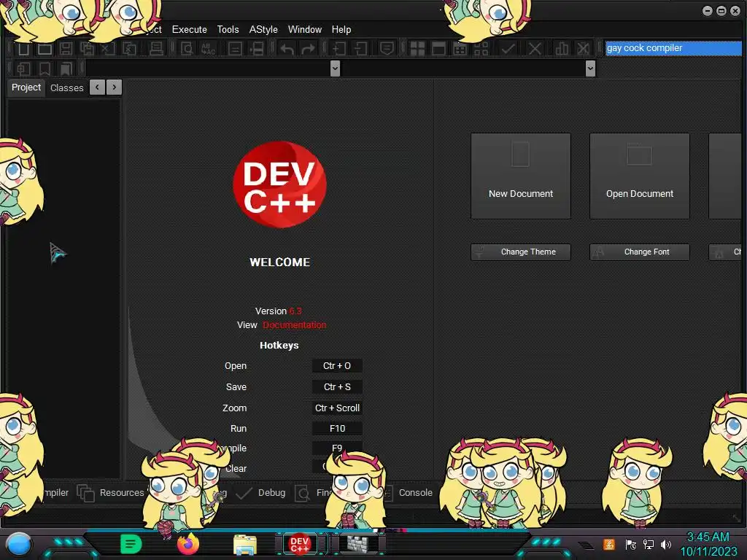The width and height of the screenshot is (747, 560).
Task: Compile using the four-squares toolbar icon
Action: [417, 49]
